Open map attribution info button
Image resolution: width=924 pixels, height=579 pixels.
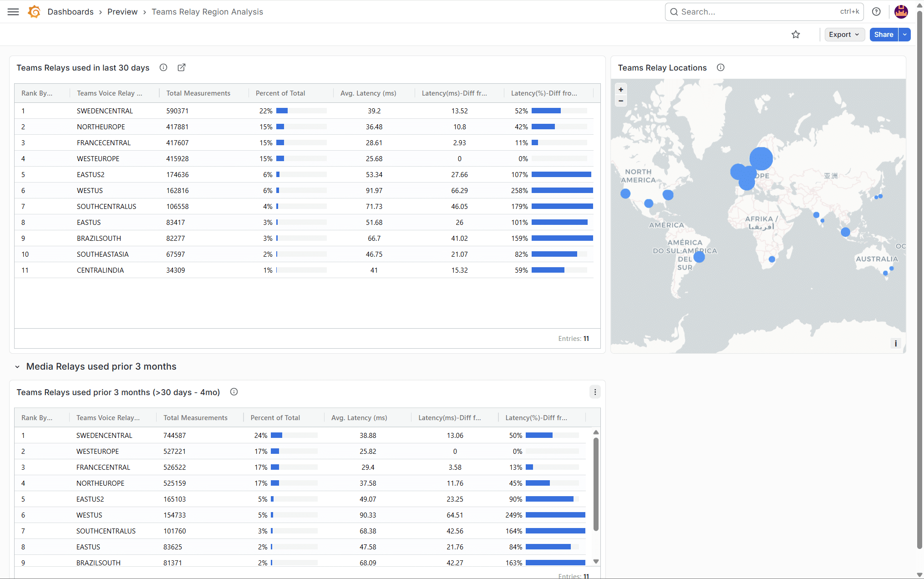pyautogui.click(x=895, y=343)
